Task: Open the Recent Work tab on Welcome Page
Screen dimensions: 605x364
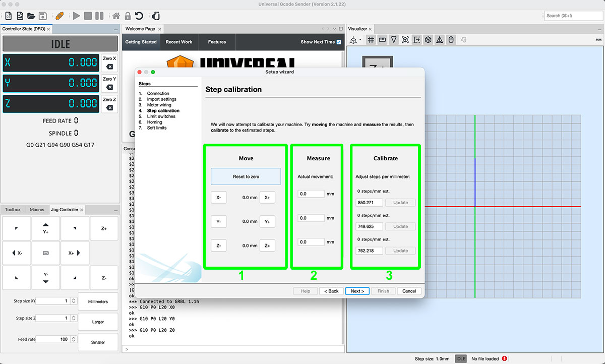Action: (x=179, y=42)
